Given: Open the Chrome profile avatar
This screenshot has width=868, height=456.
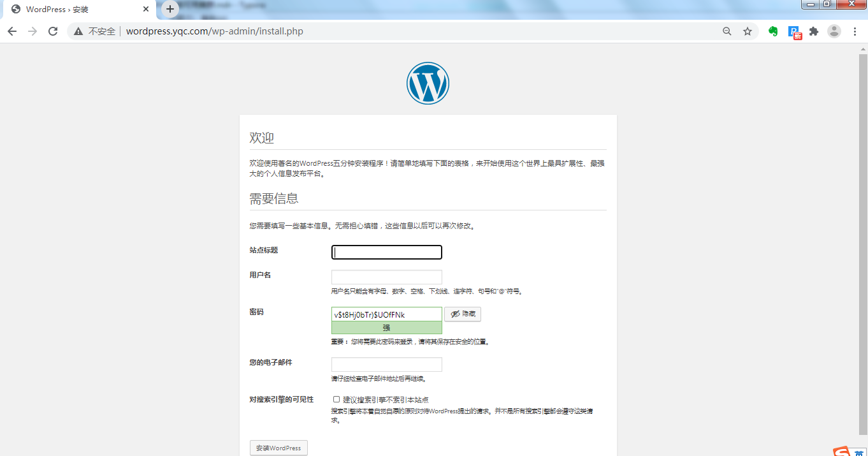Looking at the screenshot, I should [834, 31].
